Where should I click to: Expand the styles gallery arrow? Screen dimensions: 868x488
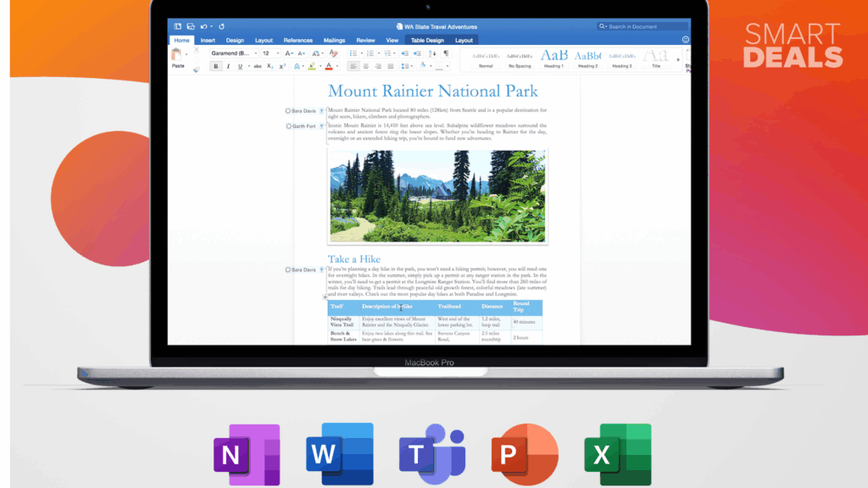point(678,59)
